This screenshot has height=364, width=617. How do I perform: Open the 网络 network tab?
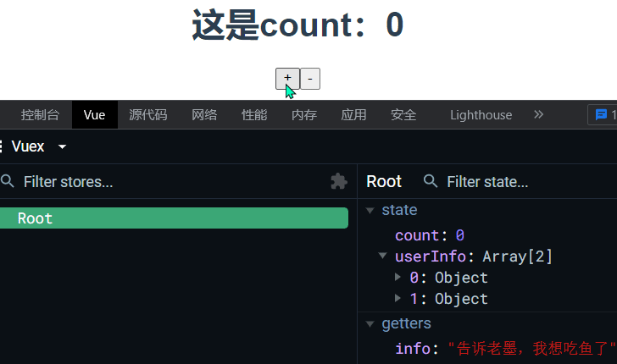tap(204, 115)
